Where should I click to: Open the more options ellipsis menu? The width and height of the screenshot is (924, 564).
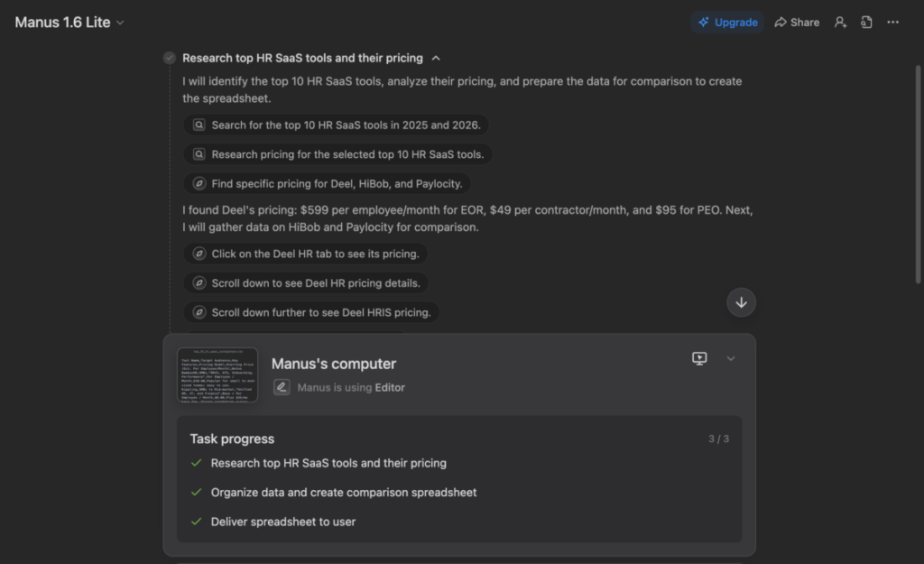click(892, 22)
